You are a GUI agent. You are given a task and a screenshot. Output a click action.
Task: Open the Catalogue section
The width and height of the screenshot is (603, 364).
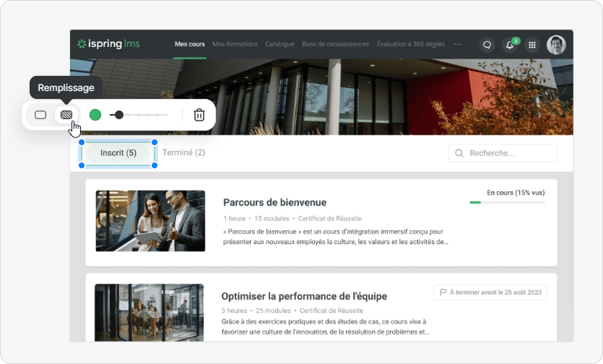pyautogui.click(x=279, y=45)
